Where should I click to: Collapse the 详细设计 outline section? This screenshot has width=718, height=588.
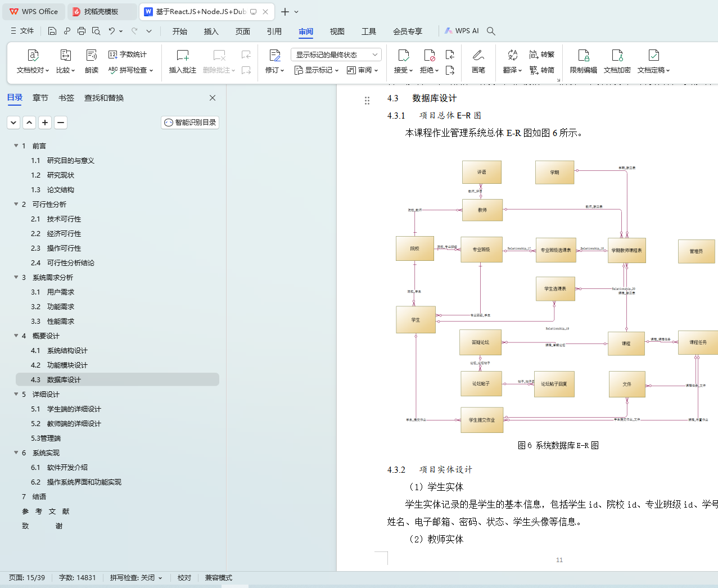coord(16,394)
